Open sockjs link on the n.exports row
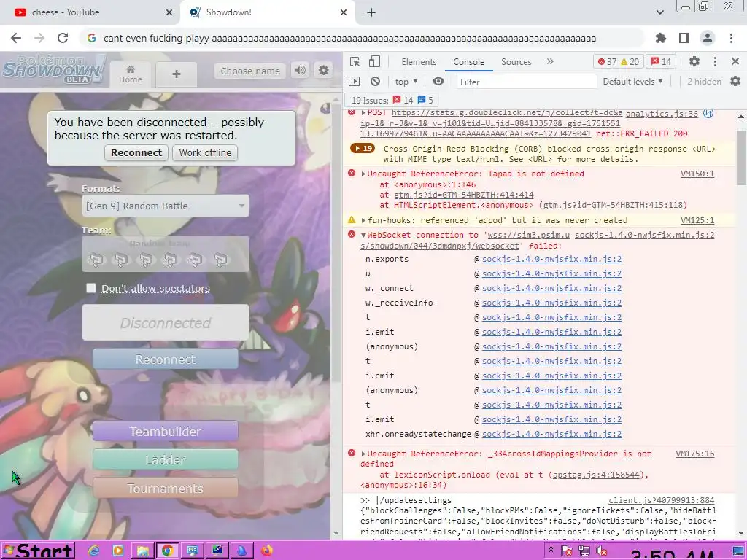Image resolution: width=747 pixels, height=560 pixels. click(551, 259)
